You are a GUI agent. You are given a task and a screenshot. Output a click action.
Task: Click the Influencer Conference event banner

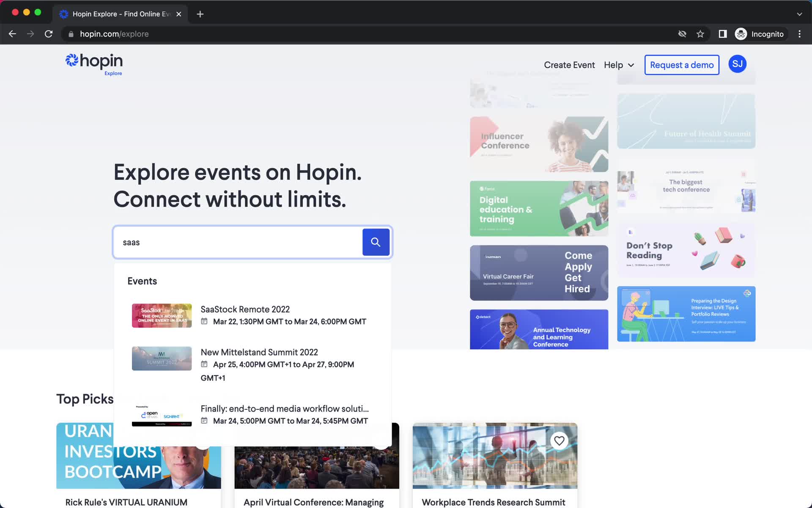538,144
